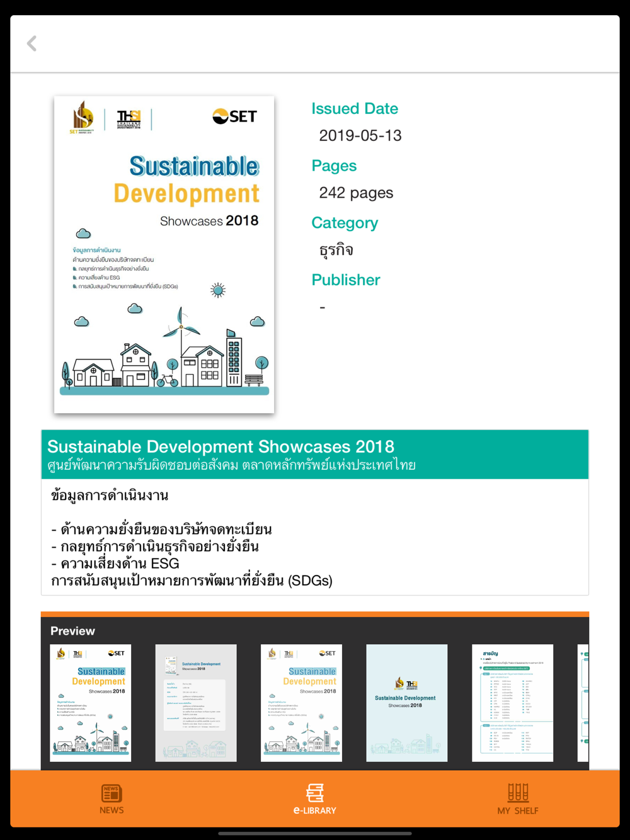630x840 pixels.
Task: Select the category value ธุรกิจ
Action: (x=336, y=250)
